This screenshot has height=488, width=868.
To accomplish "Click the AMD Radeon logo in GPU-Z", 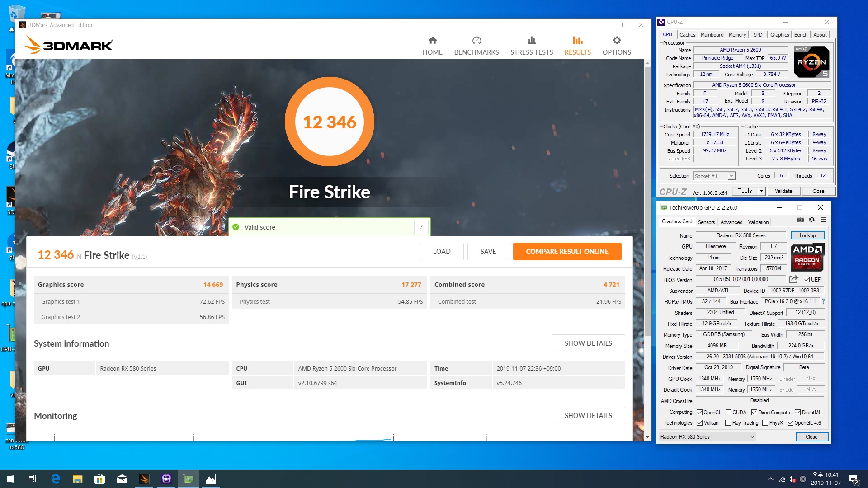I will point(807,257).
